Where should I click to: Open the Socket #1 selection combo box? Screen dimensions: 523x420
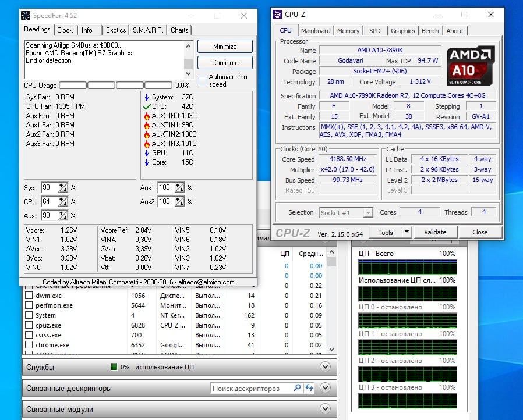(x=346, y=213)
